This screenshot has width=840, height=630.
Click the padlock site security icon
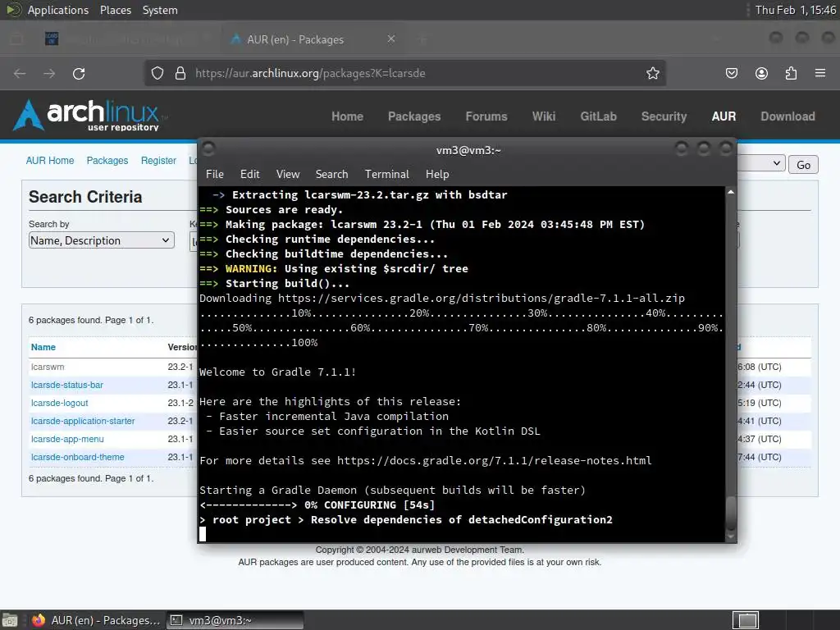pyautogui.click(x=180, y=73)
